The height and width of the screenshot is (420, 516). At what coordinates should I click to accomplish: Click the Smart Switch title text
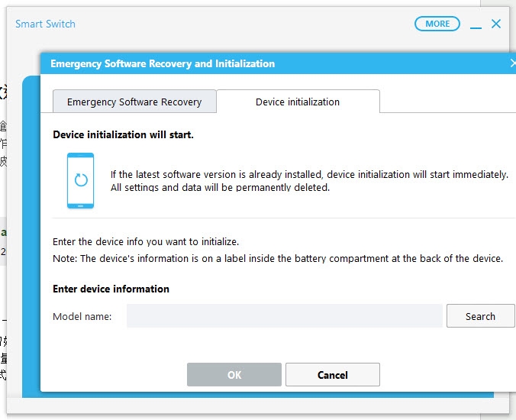coord(45,24)
